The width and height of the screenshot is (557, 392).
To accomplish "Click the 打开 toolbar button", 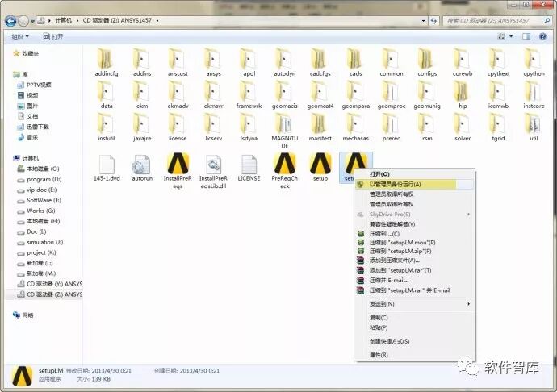I will (53, 36).
